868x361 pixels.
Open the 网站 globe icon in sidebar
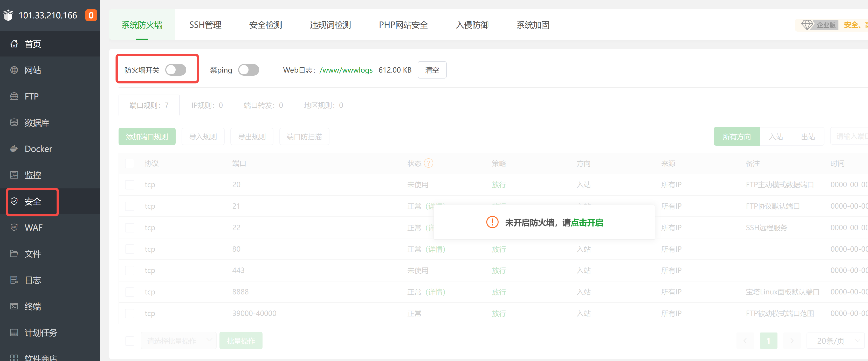[14, 70]
